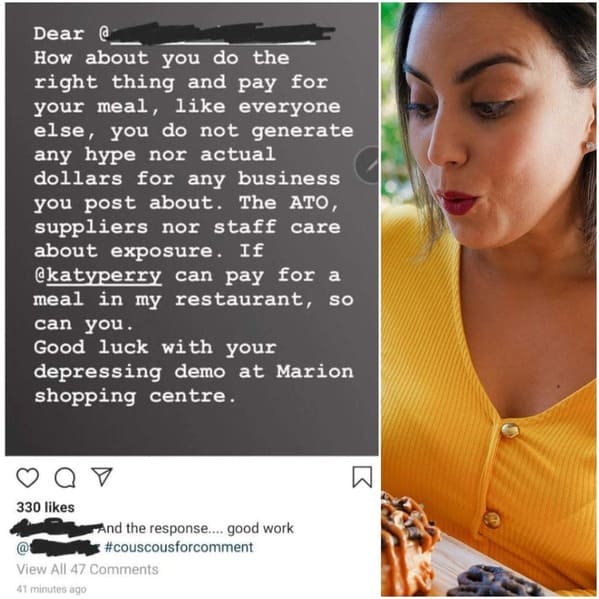
Task: View All 47 Comments
Action: tap(87, 569)
